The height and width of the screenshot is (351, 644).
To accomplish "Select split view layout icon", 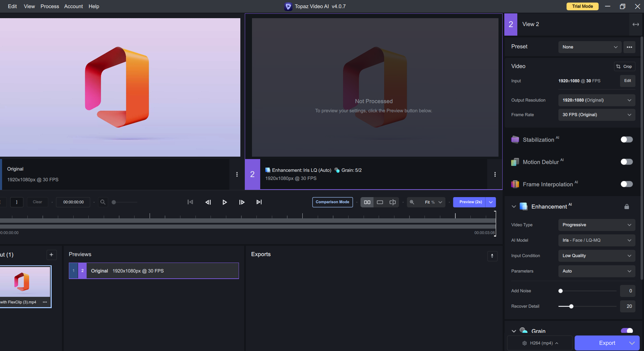I will click(x=393, y=202).
